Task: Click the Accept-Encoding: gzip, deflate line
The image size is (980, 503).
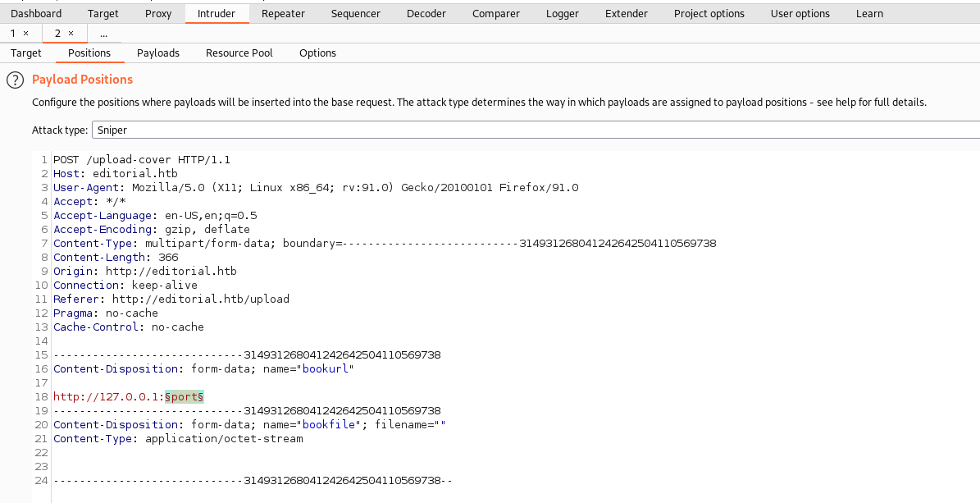Action: 151,229
